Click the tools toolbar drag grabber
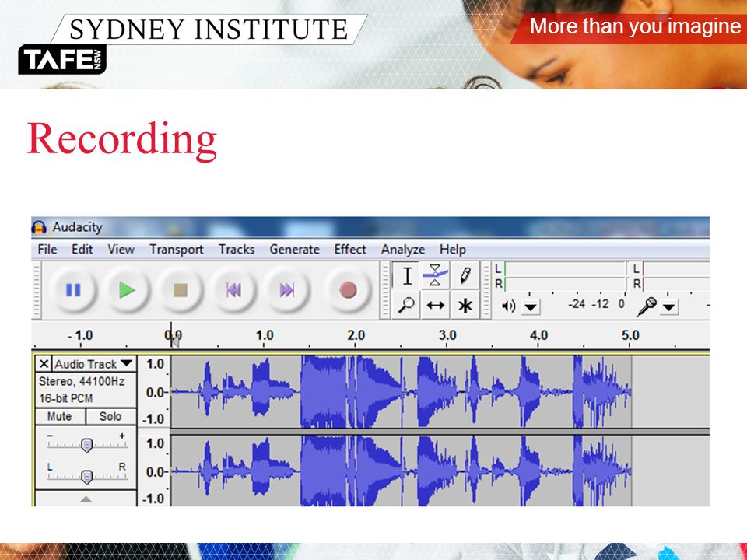Image resolution: width=747 pixels, height=560 pixels. [385, 290]
